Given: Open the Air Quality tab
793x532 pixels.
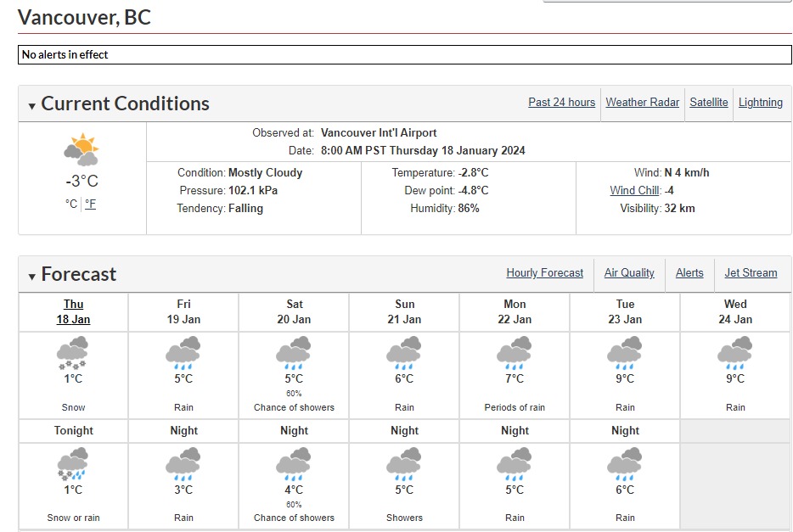Looking at the screenshot, I should coord(629,272).
